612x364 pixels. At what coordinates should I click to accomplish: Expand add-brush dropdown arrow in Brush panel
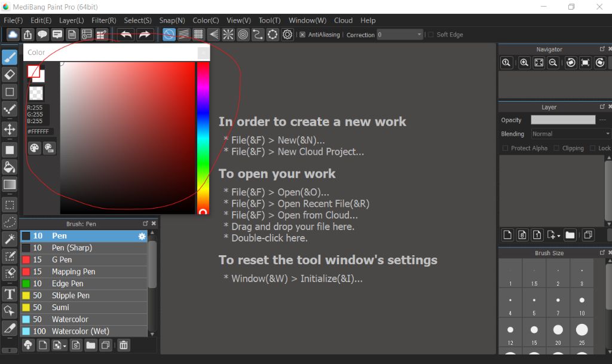[65, 345]
